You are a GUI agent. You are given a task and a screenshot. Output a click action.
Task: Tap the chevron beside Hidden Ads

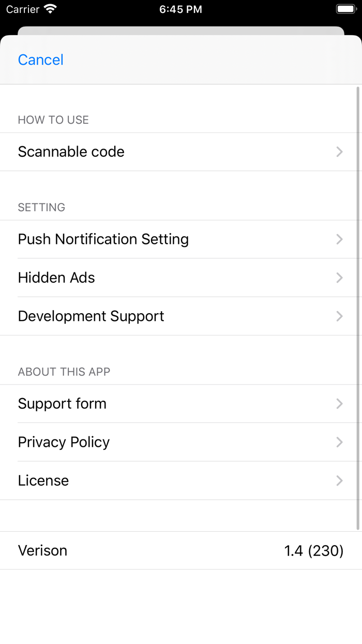339,277
